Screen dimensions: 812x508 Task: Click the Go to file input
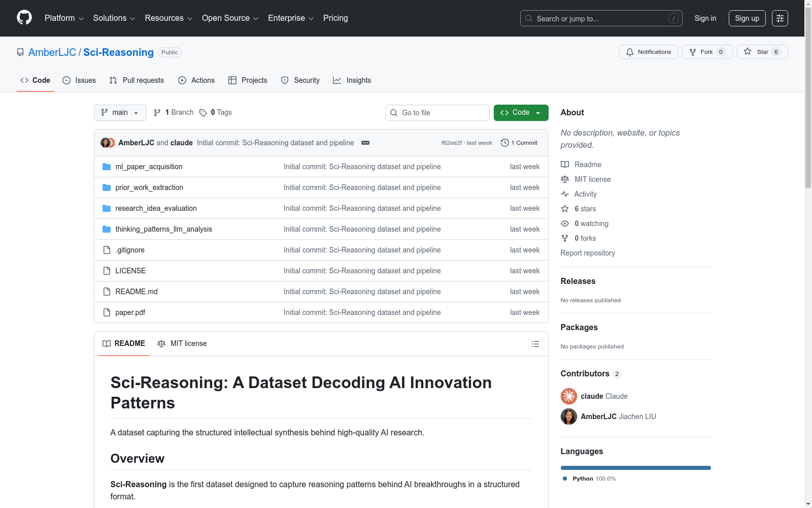(x=437, y=113)
